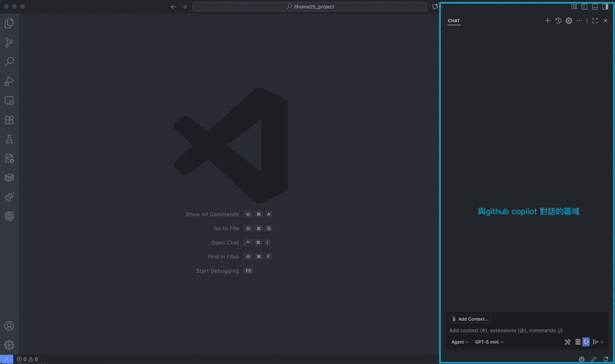615x364 pixels.
Task: Click the Start Debugging shortcut hint
Action: point(225,271)
